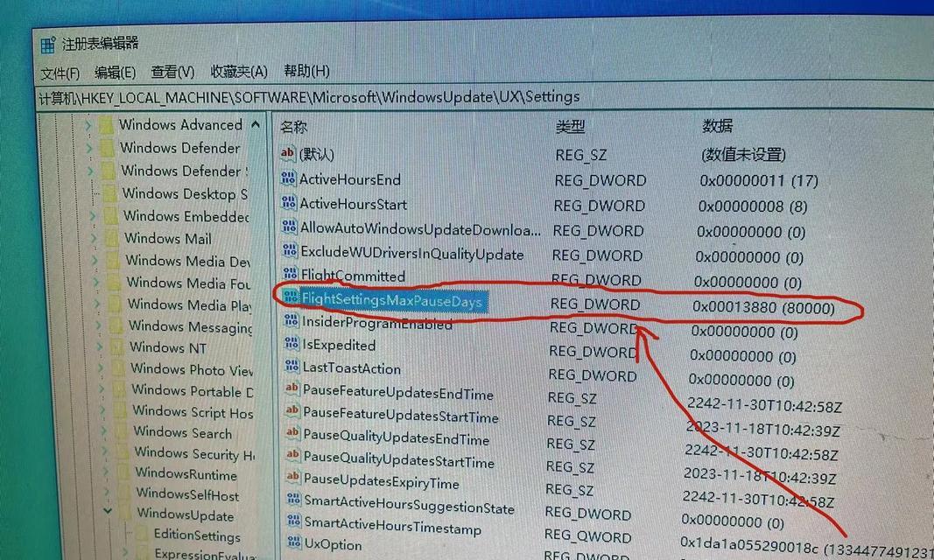The height and width of the screenshot is (560, 934).
Task: Open the 查看(V) menu
Action: [172, 72]
